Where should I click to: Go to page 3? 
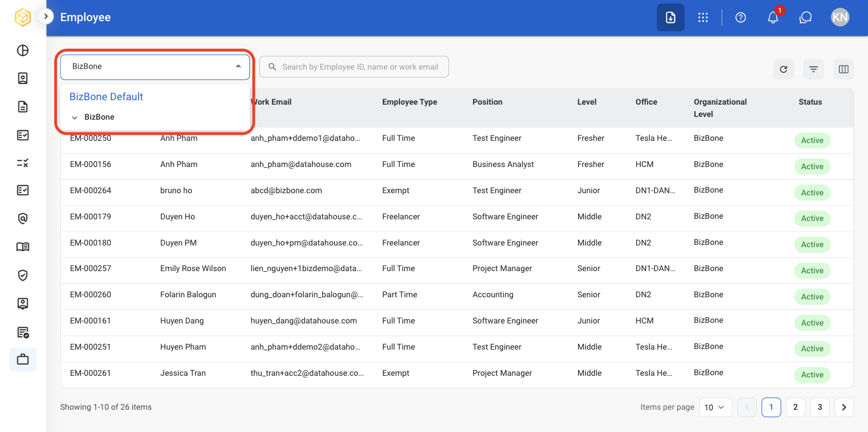tap(820, 408)
